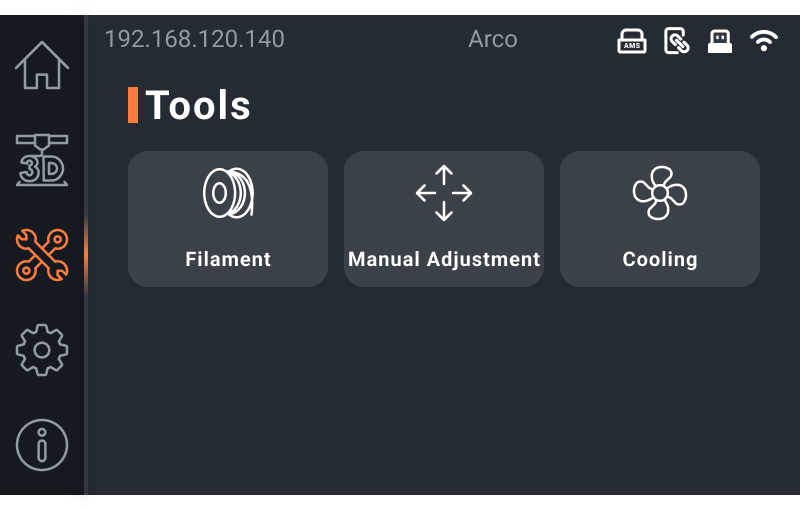Open the Filament tile label
Viewport: 800px width, 510px height.
tap(228, 259)
